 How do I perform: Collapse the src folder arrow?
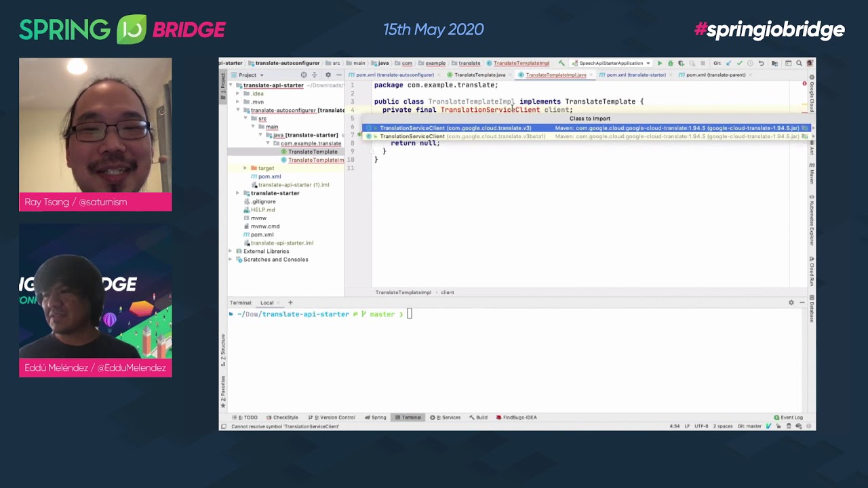[245, 119]
